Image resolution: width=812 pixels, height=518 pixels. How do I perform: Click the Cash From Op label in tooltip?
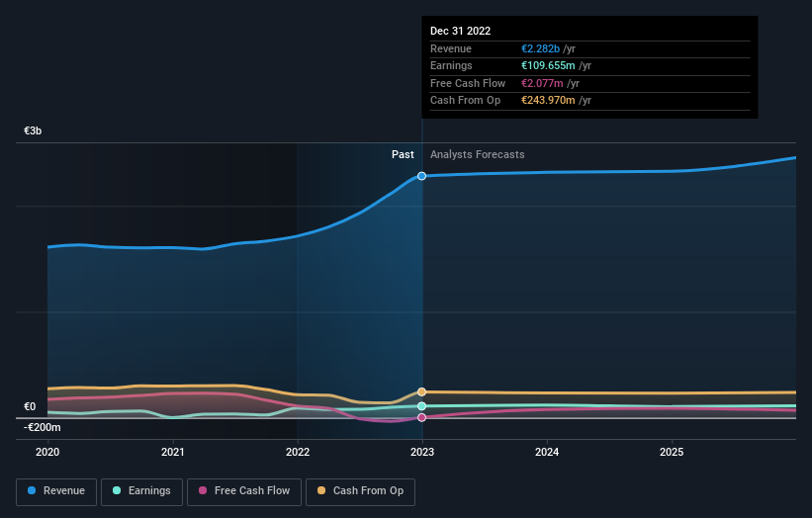pyautogui.click(x=465, y=101)
